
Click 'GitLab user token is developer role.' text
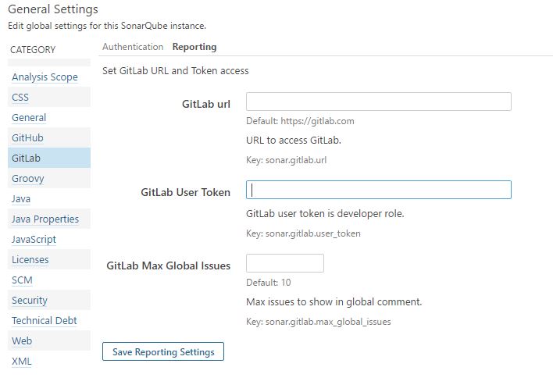pos(325,214)
